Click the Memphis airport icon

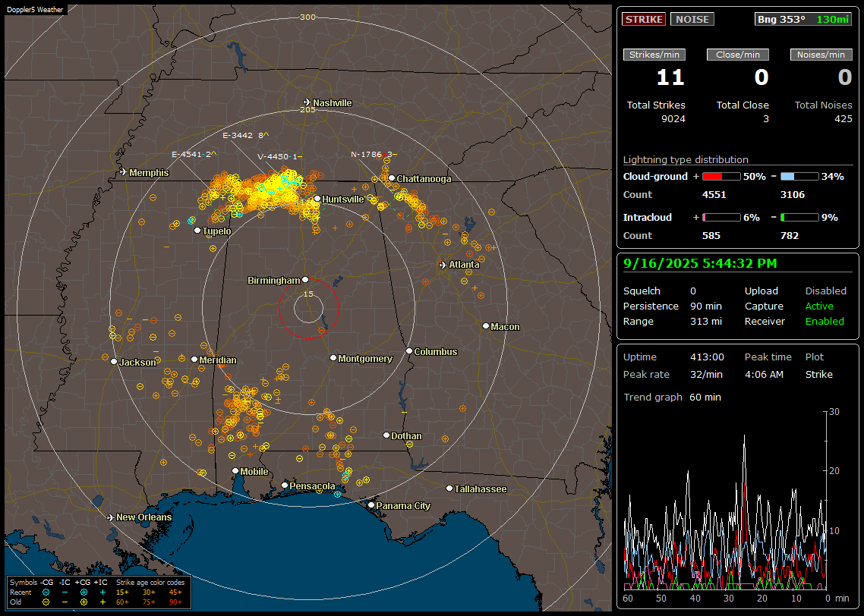[x=124, y=172]
